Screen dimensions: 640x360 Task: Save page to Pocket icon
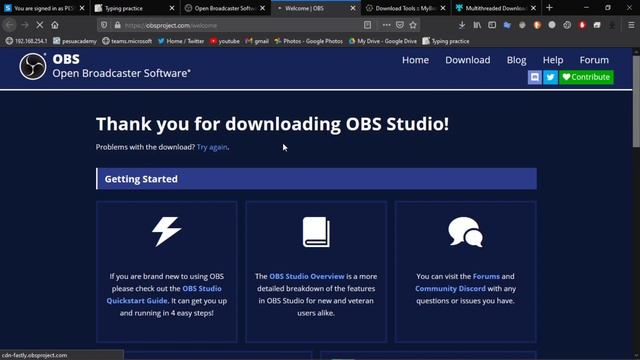[400, 25]
